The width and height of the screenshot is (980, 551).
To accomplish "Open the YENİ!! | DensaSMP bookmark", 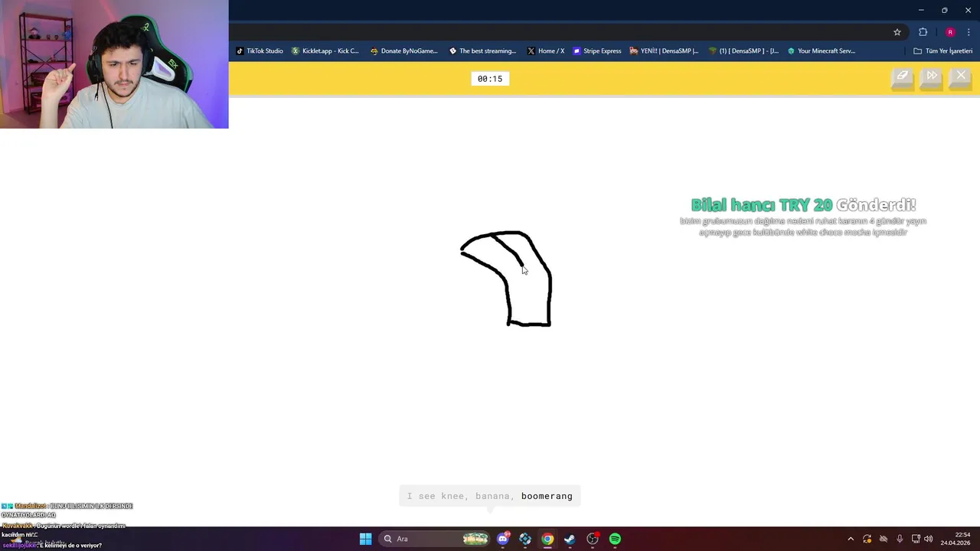I will coord(665,51).
